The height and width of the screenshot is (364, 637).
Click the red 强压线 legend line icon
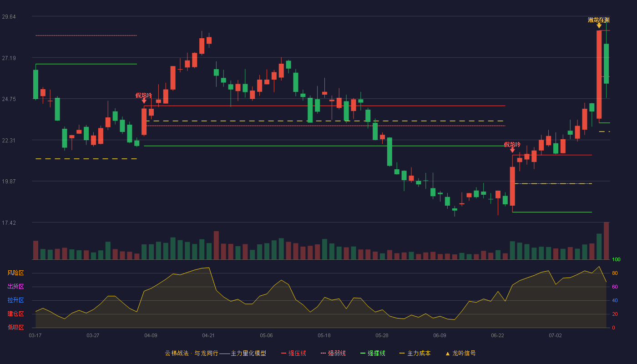click(x=283, y=353)
